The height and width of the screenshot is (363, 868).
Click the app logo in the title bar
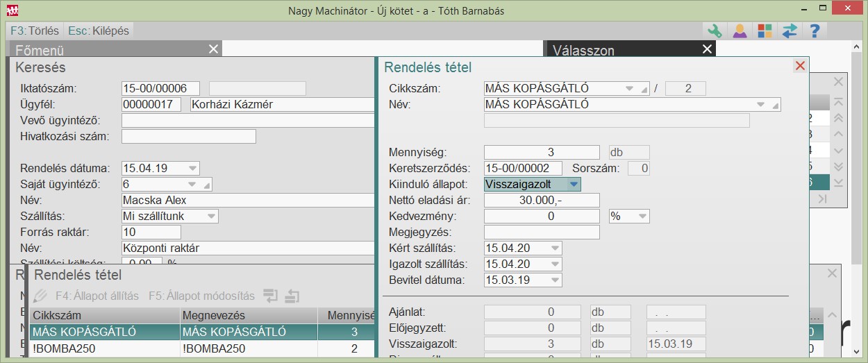(x=13, y=10)
